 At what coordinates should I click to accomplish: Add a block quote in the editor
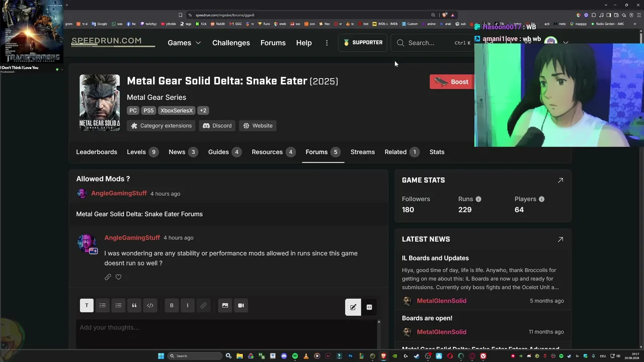tap(134, 305)
